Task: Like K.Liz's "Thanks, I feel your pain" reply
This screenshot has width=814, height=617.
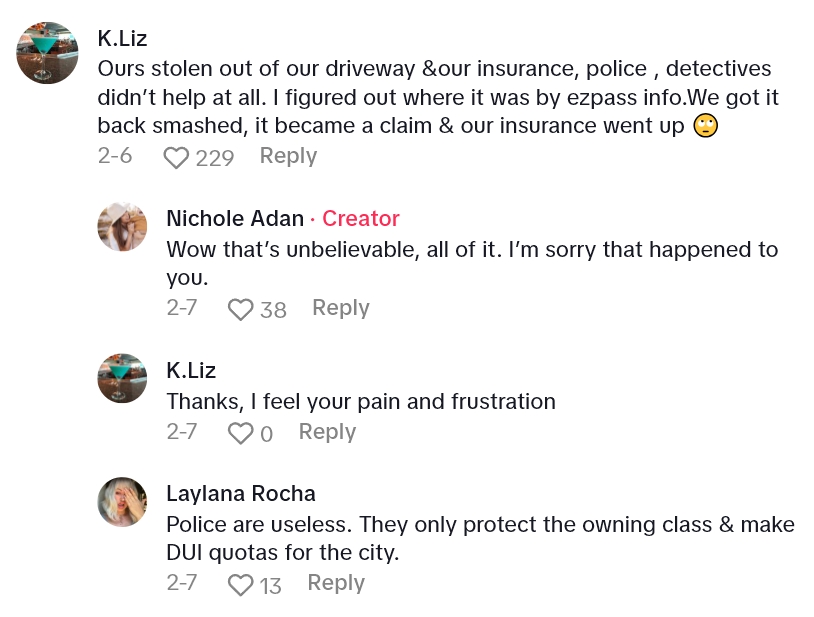Action: [240, 434]
